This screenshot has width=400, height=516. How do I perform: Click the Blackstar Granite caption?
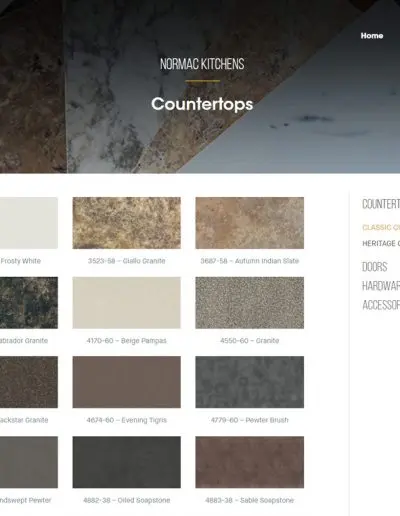click(24, 420)
